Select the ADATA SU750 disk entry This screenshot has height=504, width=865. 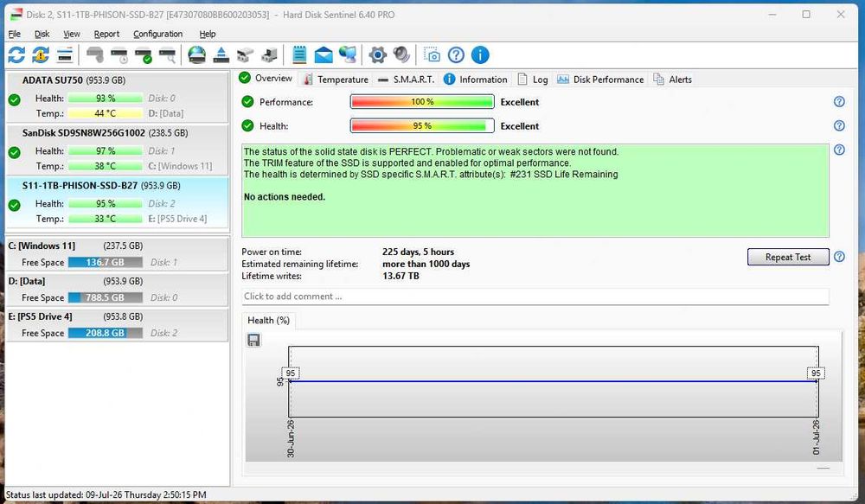pos(117,97)
